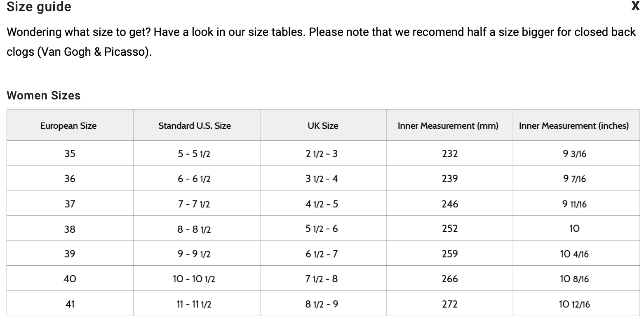Close the Size guide with the X
Screen dimensions: 644x321
pyautogui.click(x=635, y=6)
